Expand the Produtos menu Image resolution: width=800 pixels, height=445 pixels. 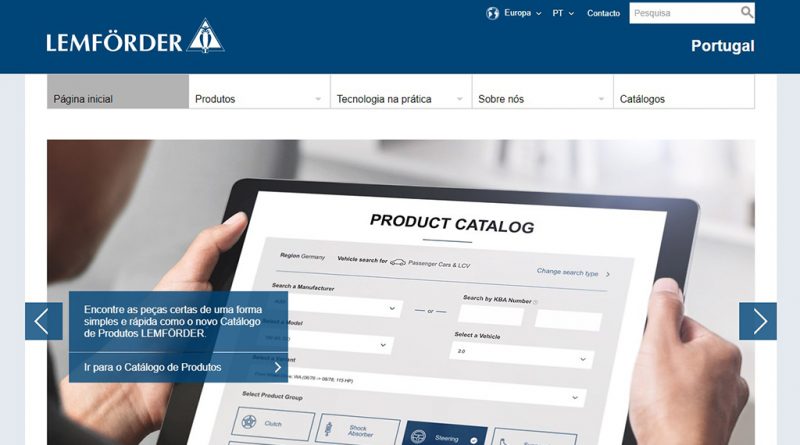[258, 99]
